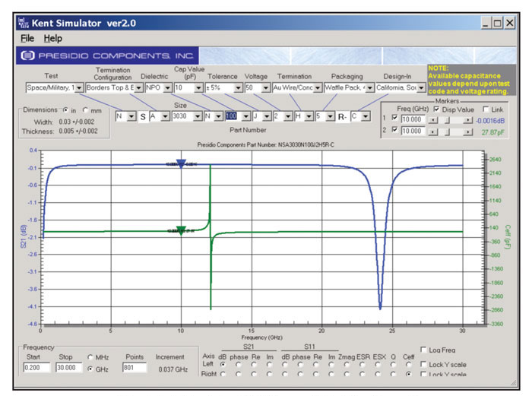Minimize the Kent Simulator window

[x=486, y=23]
